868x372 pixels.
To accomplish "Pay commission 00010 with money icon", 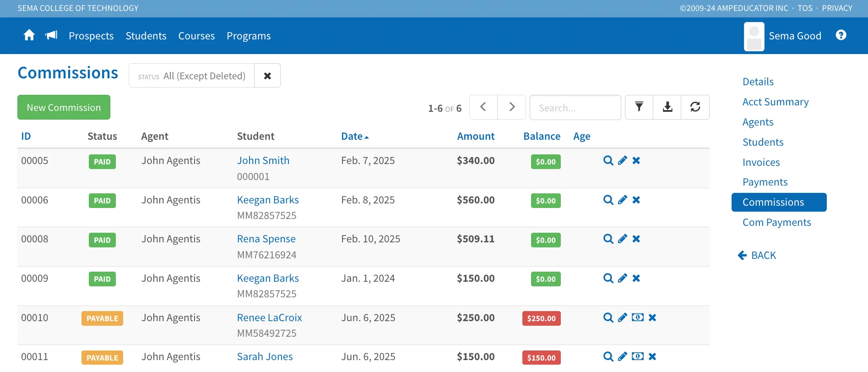I will [638, 317].
